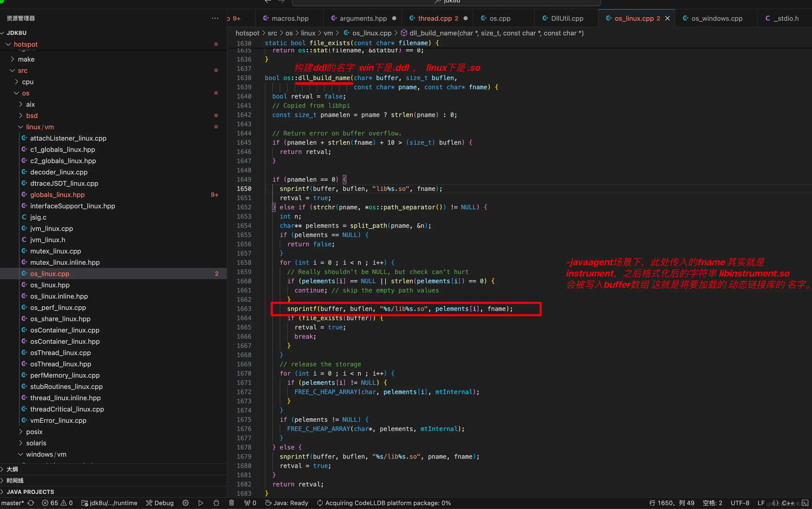
Task: Click the bug debug icon in status bar
Action: (x=216, y=503)
